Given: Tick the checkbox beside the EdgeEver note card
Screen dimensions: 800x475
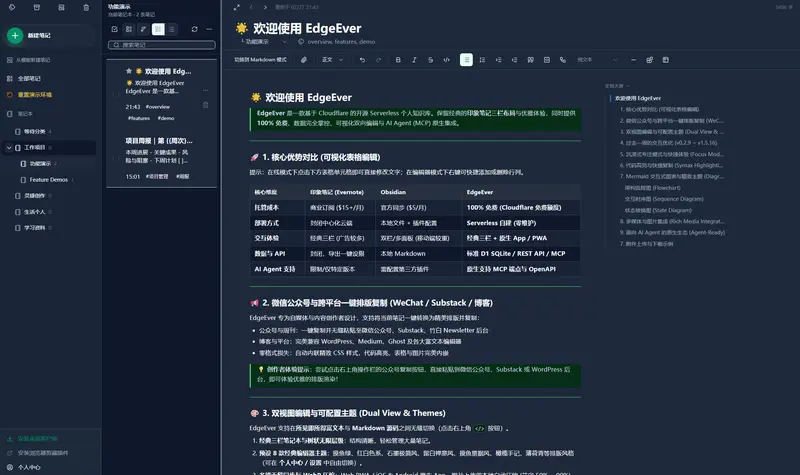Looking at the screenshot, I should (116, 93).
